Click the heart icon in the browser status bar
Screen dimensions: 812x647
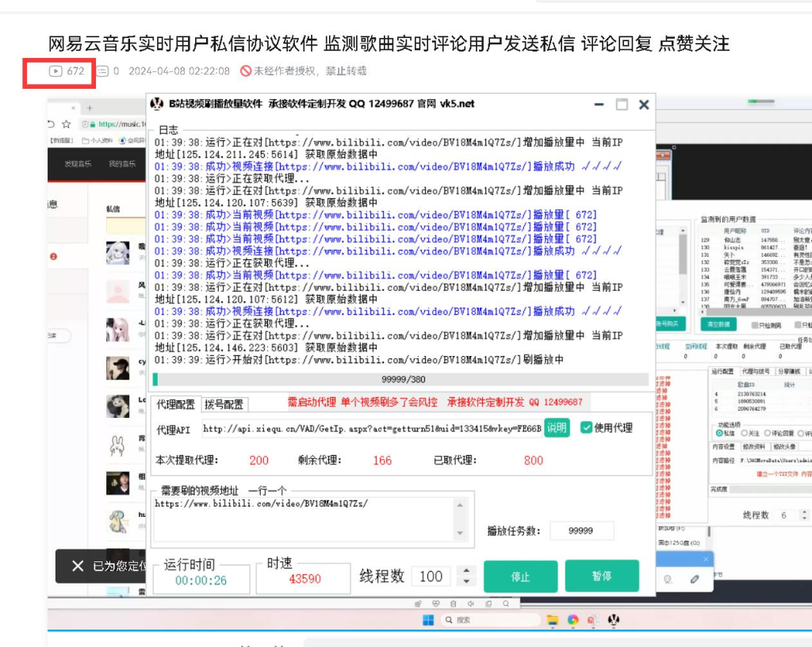tap(435, 604)
